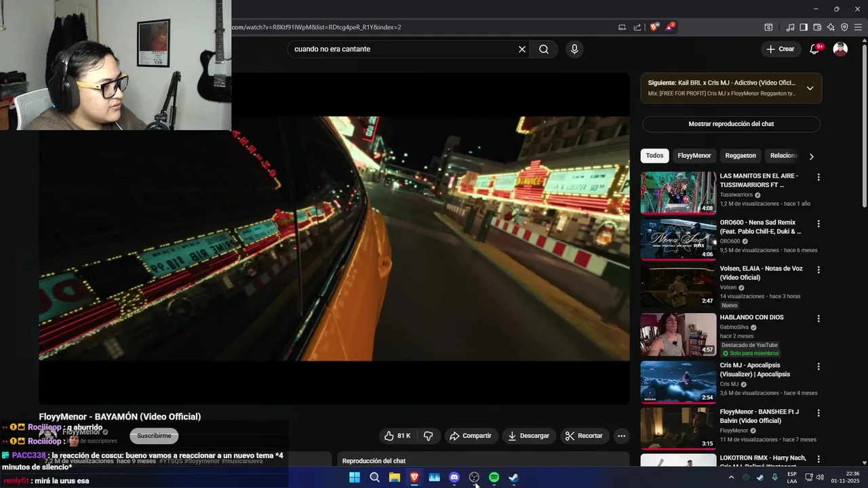Open the media control music note icon

click(x=790, y=27)
